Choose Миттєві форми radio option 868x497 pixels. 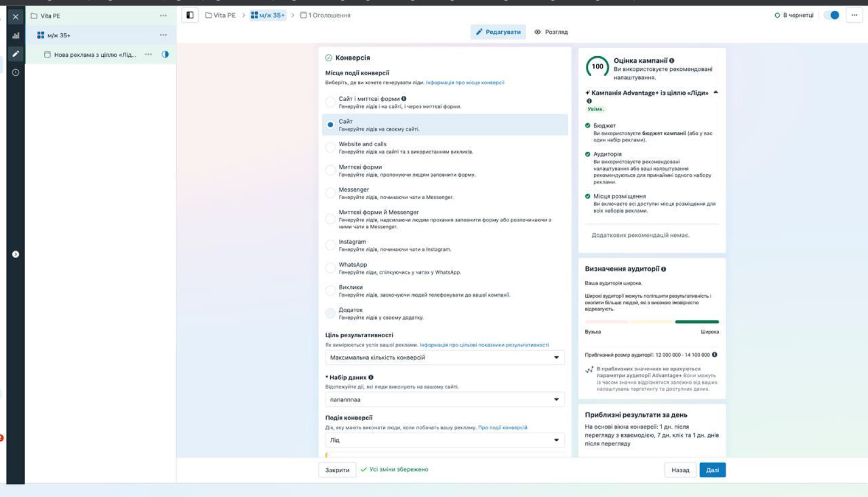point(330,170)
